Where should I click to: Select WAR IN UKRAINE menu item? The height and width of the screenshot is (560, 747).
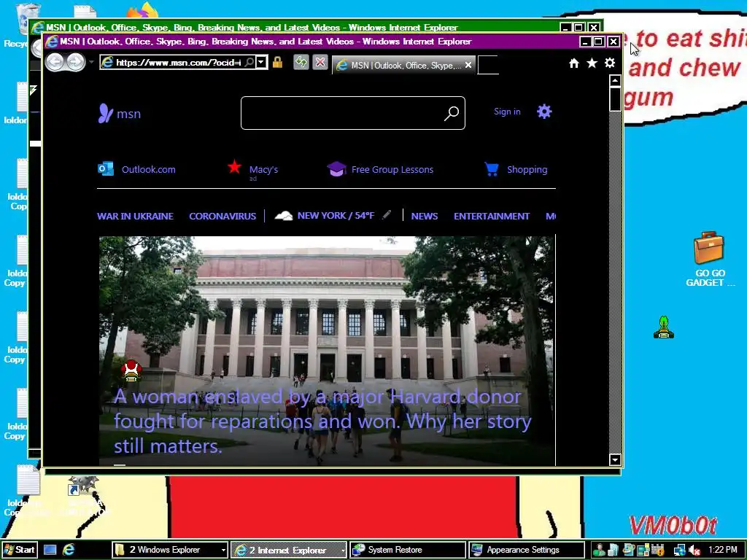click(x=135, y=216)
